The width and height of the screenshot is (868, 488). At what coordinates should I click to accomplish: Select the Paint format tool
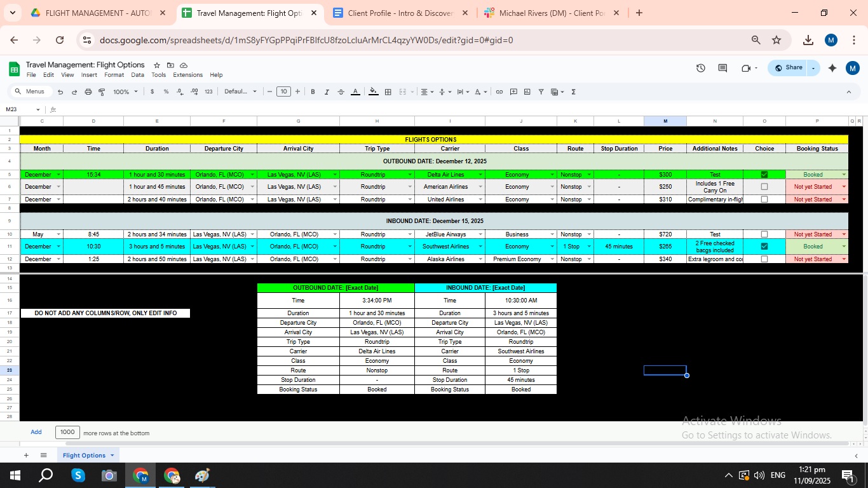click(102, 92)
